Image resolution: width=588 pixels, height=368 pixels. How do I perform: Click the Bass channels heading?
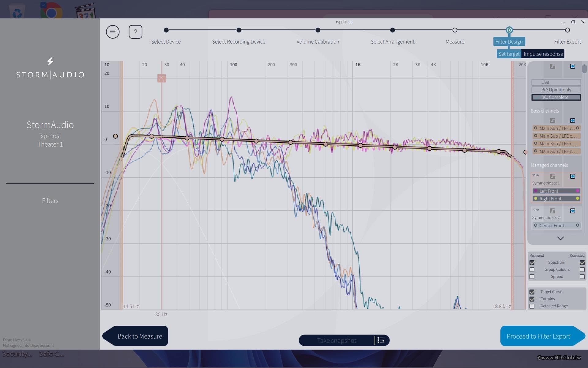[x=545, y=111]
